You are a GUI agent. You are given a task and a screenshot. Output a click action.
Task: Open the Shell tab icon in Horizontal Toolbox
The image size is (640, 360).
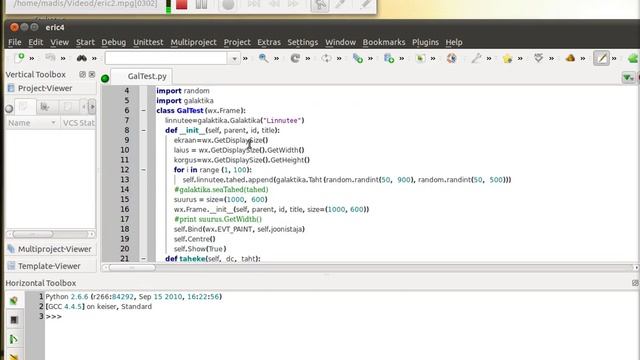(x=14, y=300)
